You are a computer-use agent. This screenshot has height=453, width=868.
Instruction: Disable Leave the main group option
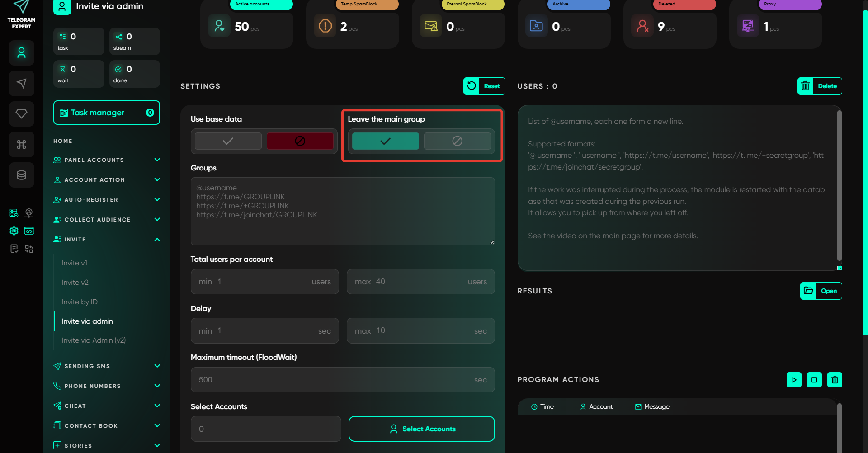click(x=457, y=141)
